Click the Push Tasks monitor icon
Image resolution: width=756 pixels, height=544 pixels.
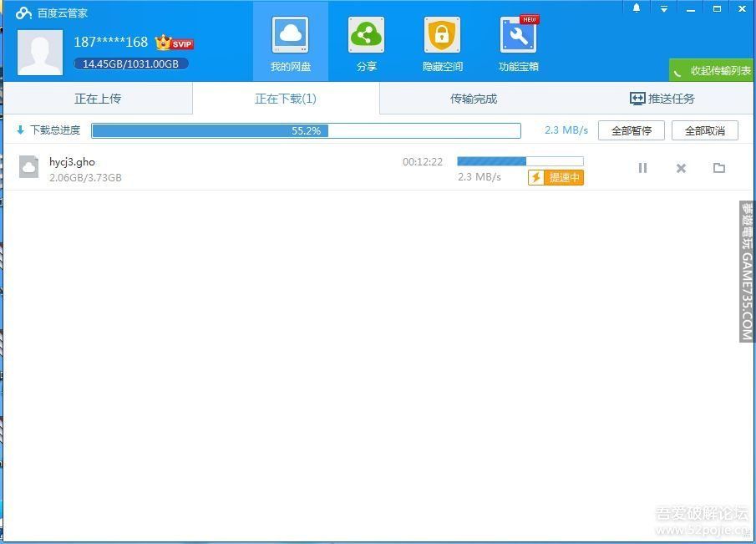click(637, 99)
